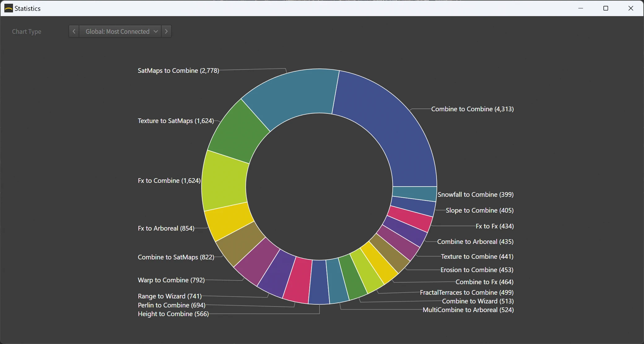644x344 pixels.
Task: Close the Statistics window
Action: click(x=631, y=8)
